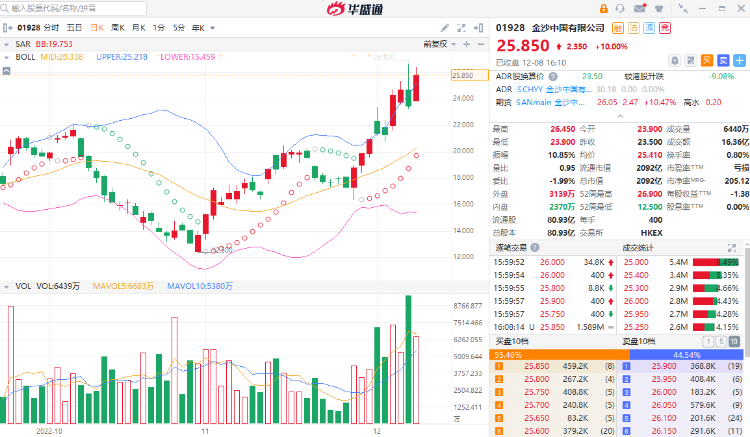This screenshot has height=437, width=750.
Task: Show 10-level order book depth
Action: click(x=734, y=341)
